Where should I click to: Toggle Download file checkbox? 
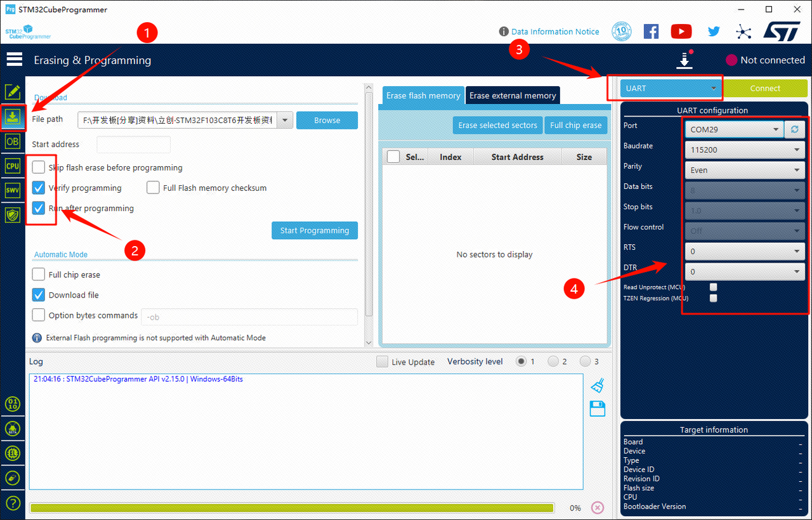(39, 295)
